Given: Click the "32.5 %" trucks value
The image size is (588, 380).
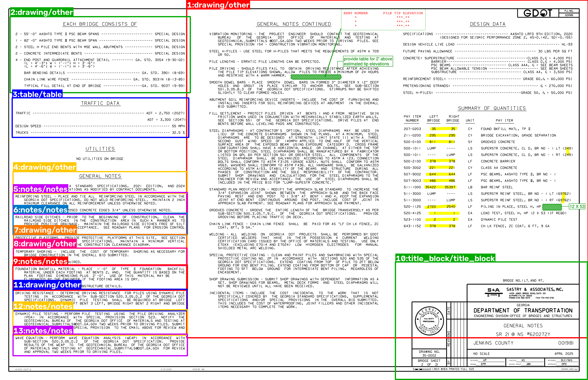Looking at the screenshot, I should (x=178, y=132).
